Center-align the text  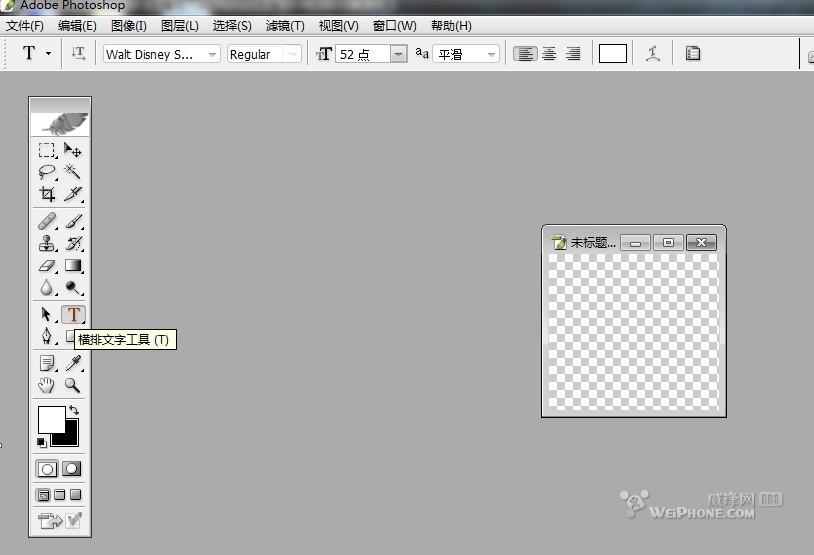(x=549, y=54)
